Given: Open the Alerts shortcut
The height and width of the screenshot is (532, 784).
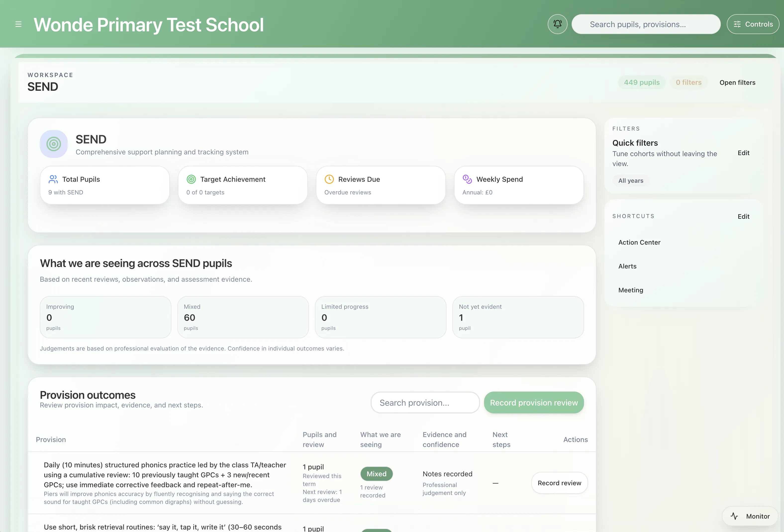Looking at the screenshot, I should [x=627, y=266].
